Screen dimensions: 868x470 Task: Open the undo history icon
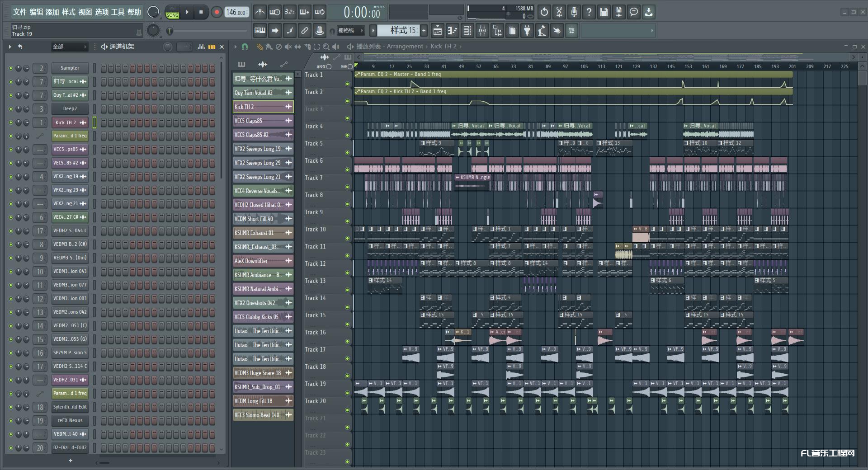click(x=544, y=12)
